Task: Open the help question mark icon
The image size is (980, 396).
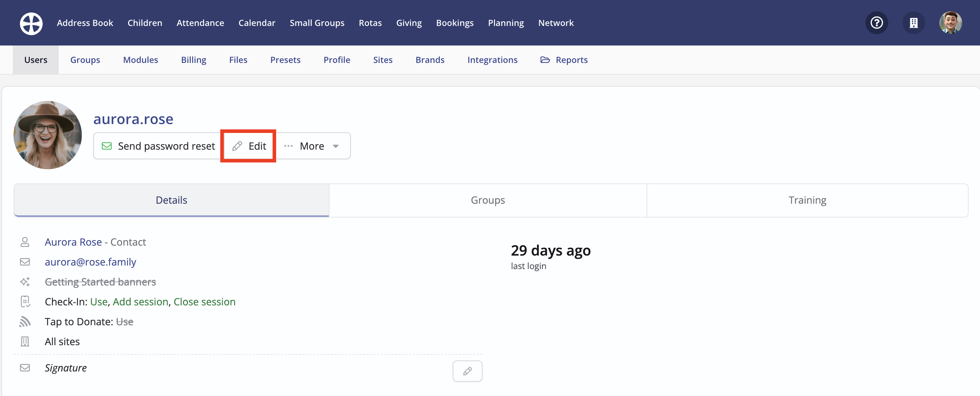Action: (x=876, y=23)
